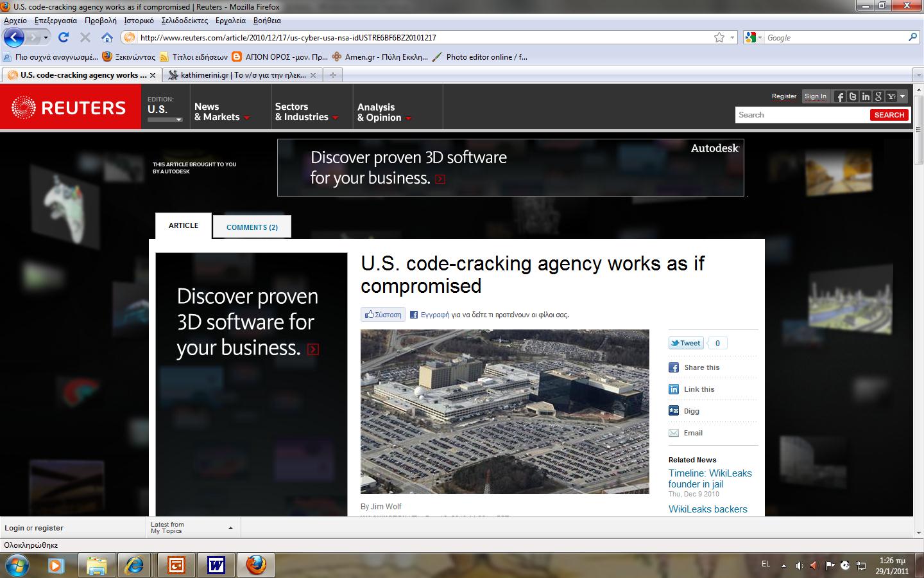This screenshot has width=924, height=578.
Task: Open the Σελιδοδείκτες menu
Action: click(185, 21)
